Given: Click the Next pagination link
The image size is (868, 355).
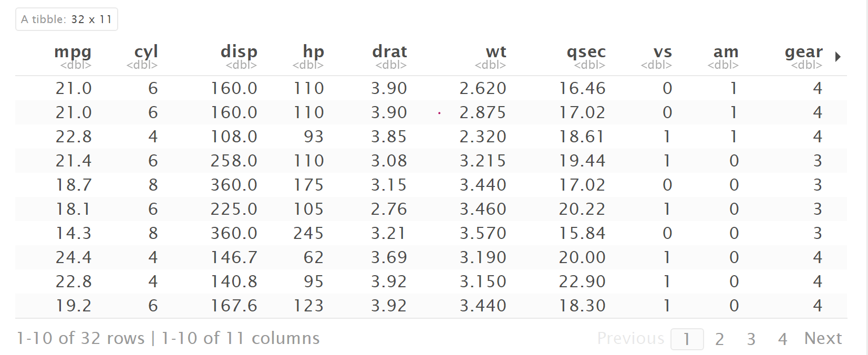Looking at the screenshot, I should (823, 338).
